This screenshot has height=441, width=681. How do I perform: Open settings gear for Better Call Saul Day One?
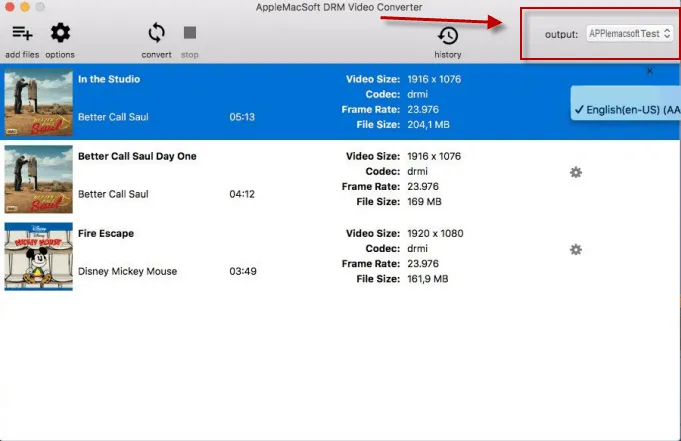tap(575, 172)
